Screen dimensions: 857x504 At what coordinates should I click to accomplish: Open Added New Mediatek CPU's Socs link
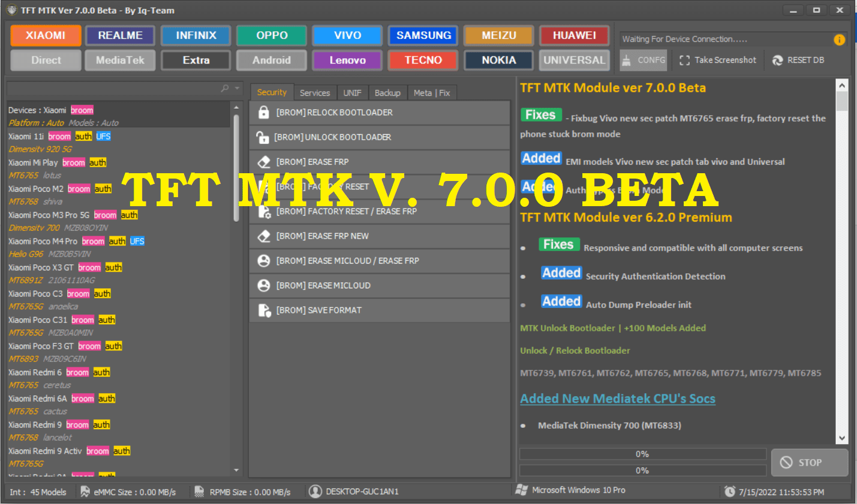pos(618,399)
